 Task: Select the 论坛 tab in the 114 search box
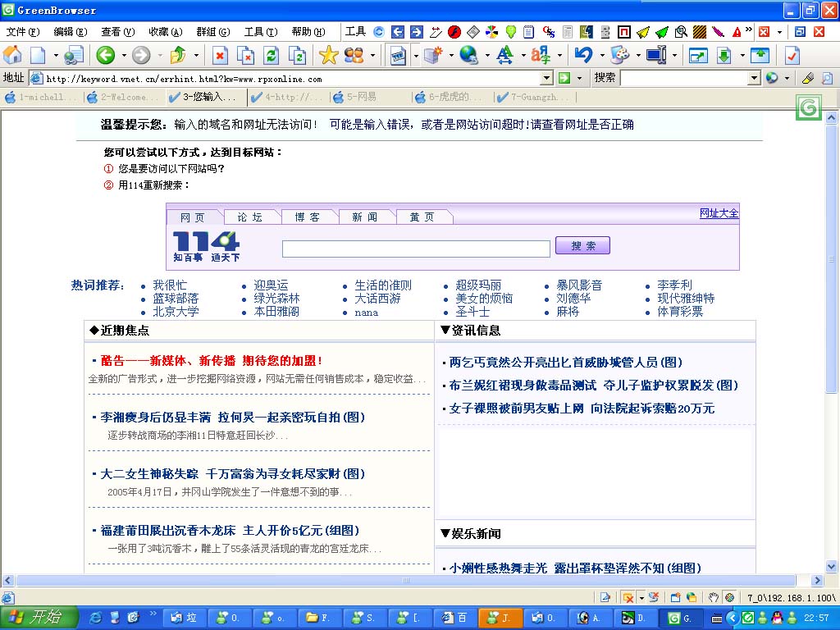(x=250, y=217)
